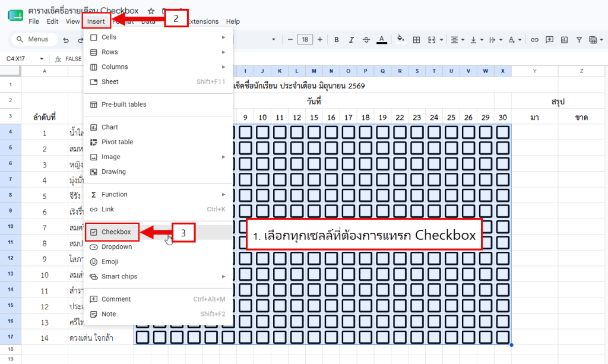Tick day 22 checkbox for student 5
This screenshot has height=364, width=608.
(x=400, y=195)
